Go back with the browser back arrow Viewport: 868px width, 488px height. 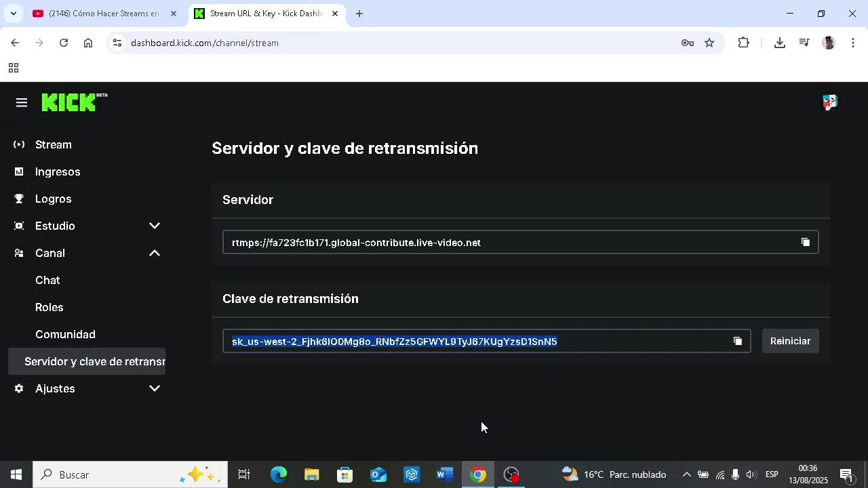tap(15, 43)
